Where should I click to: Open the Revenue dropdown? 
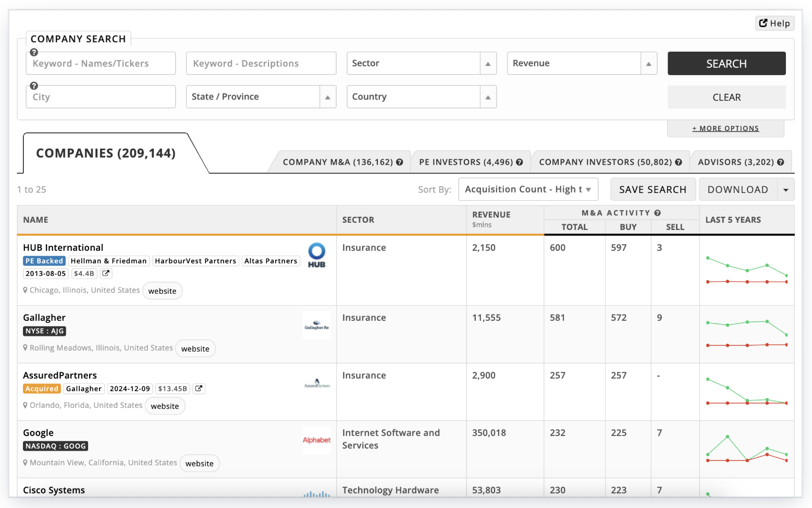click(648, 64)
